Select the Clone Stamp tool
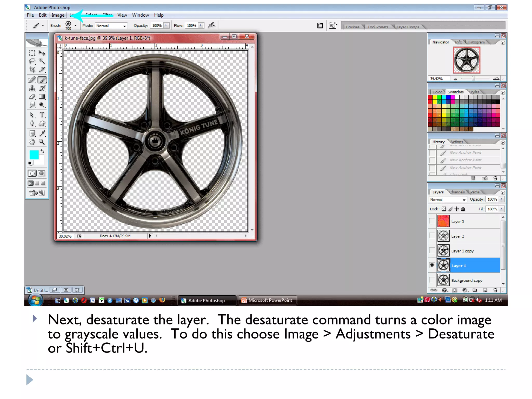 pos(32,88)
